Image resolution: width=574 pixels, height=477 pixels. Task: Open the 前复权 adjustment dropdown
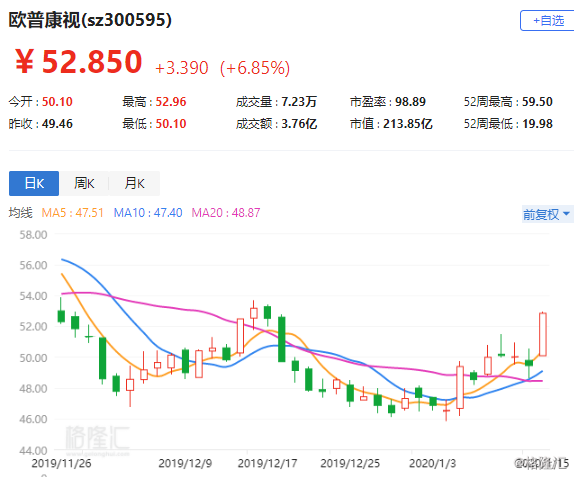tap(547, 214)
